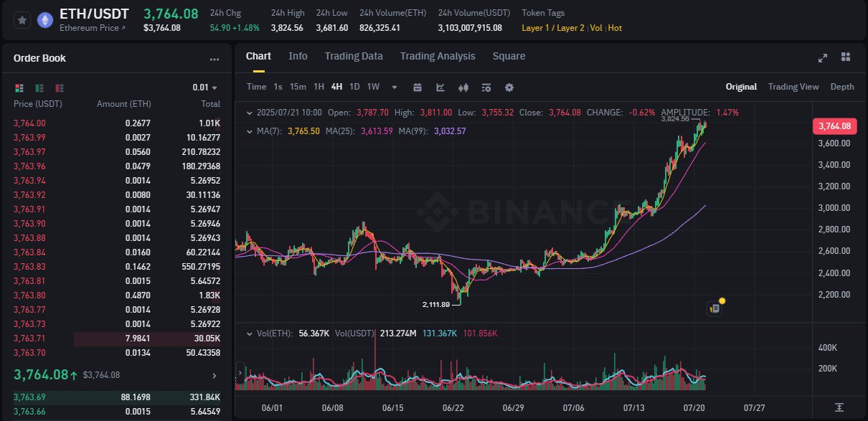Screen dimensions: 868x421
Task: Open the Ethereum Price link
Action: click(93, 28)
